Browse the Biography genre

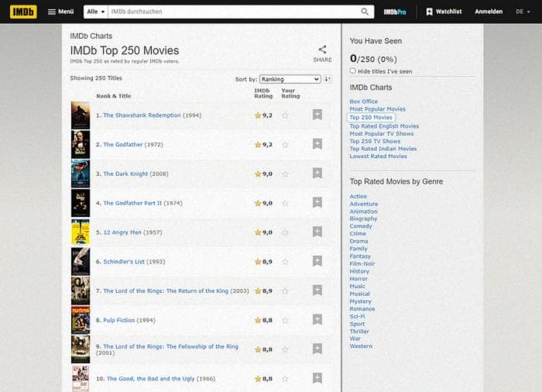click(363, 218)
